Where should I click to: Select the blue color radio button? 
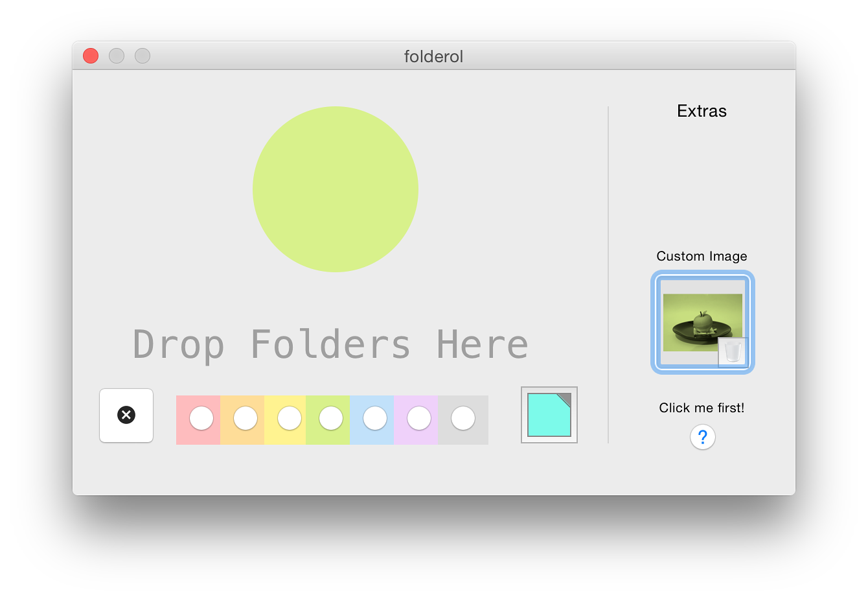(x=375, y=418)
